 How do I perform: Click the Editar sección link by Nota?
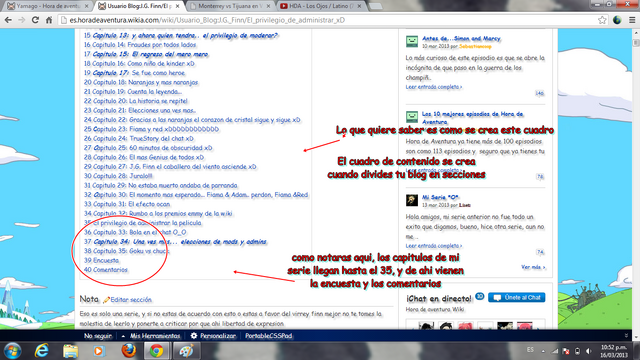pos(131,300)
